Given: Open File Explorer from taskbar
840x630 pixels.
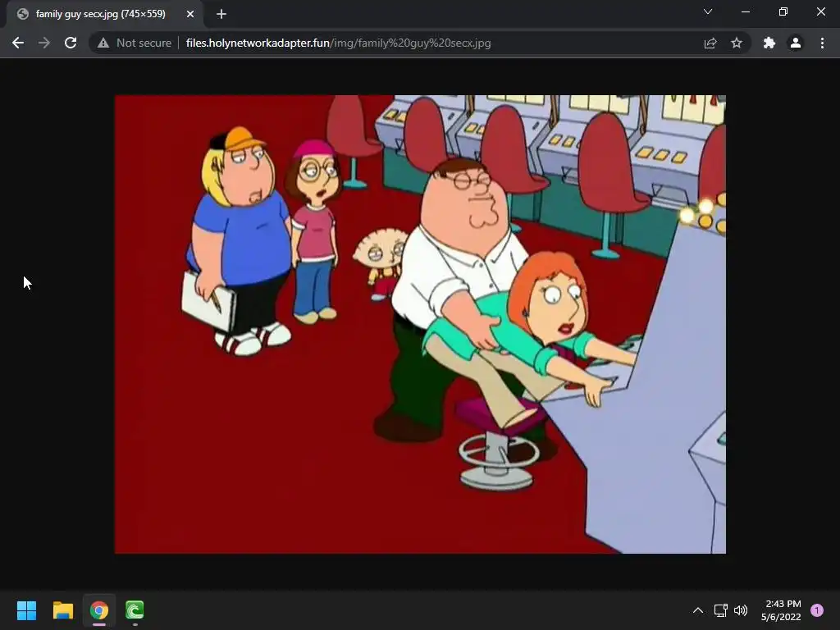Looking at the screenshot, I should 62,610.
